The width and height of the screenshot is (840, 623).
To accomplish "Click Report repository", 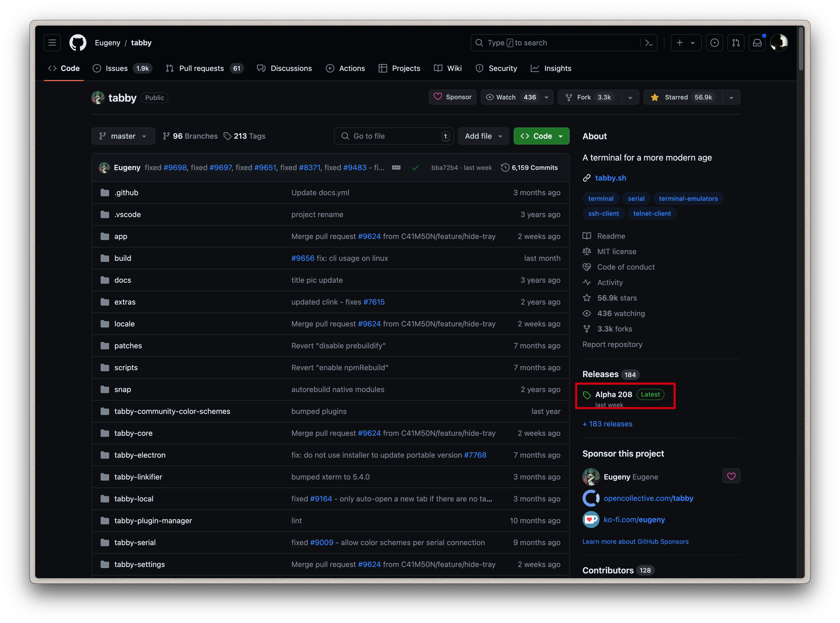I will (612, 344).
